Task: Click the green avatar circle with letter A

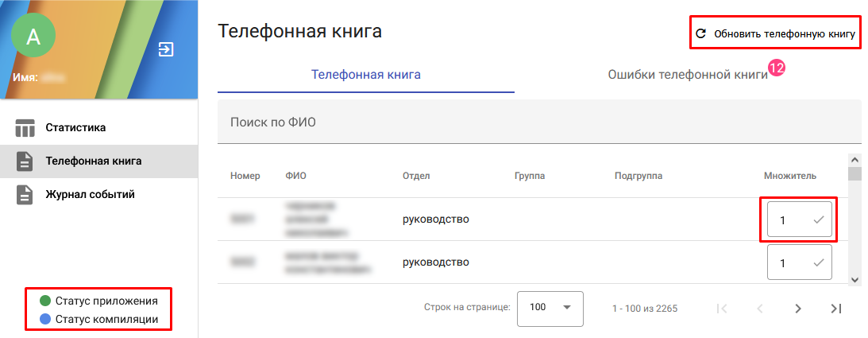Action: (x=33, y=37)
